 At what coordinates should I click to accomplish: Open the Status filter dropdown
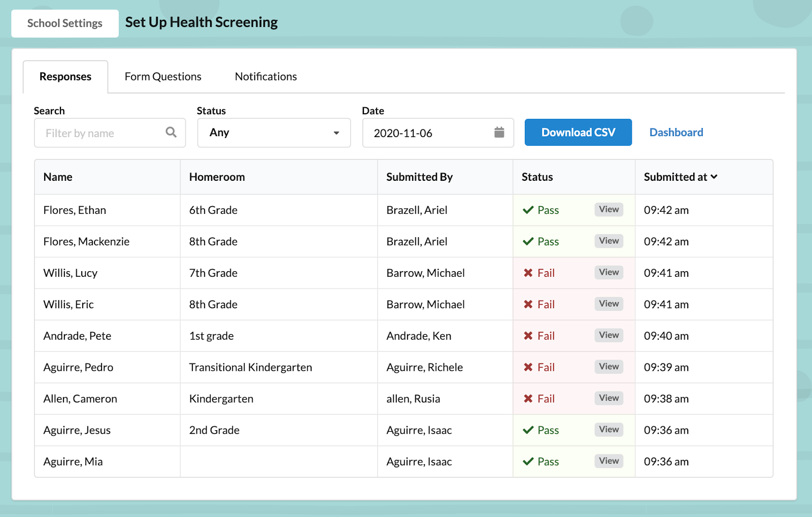click(274, 133)
